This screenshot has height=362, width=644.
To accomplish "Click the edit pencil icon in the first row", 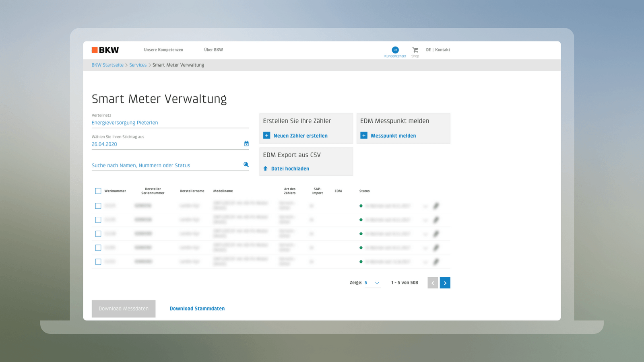I will point(436,206).
